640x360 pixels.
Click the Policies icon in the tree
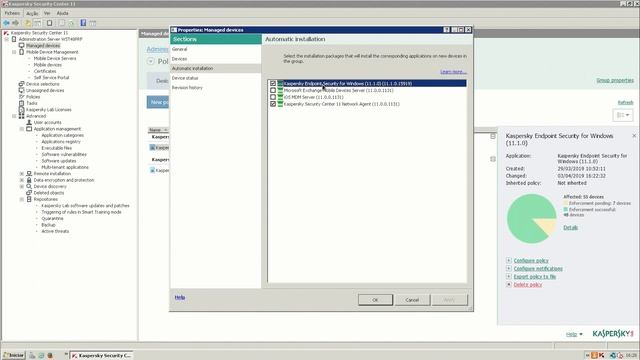click(22, 97)
